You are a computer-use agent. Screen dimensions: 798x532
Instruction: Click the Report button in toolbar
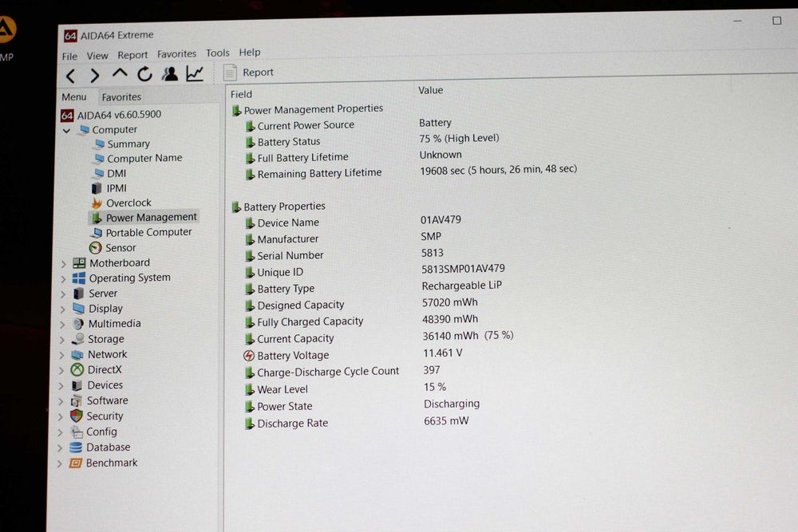(x=248, y=73)
